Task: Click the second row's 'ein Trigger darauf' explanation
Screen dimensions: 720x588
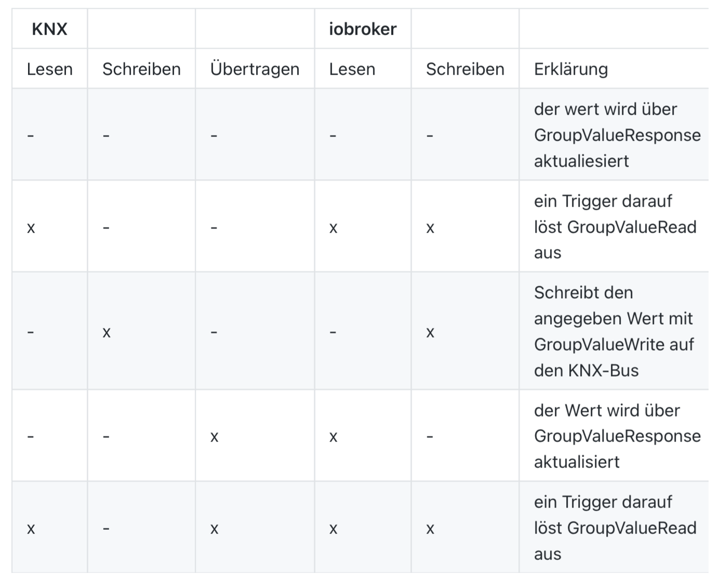Action: click(x=615, y=227)
